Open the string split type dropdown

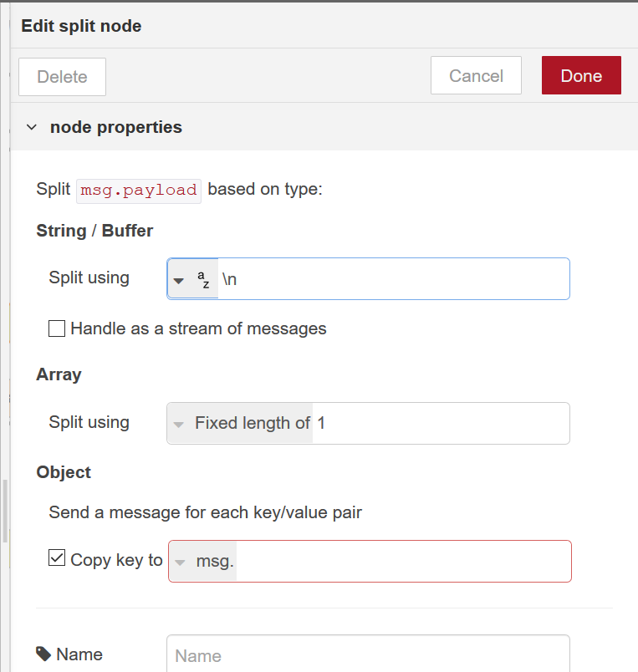178,281
